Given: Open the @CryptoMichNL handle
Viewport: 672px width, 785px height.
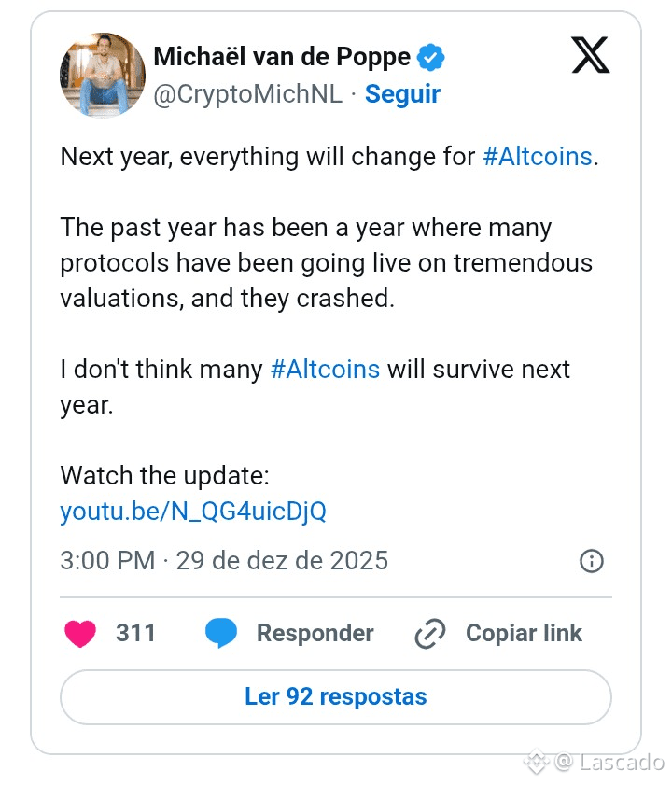Looking at the screenshot, I should point(247,94).
